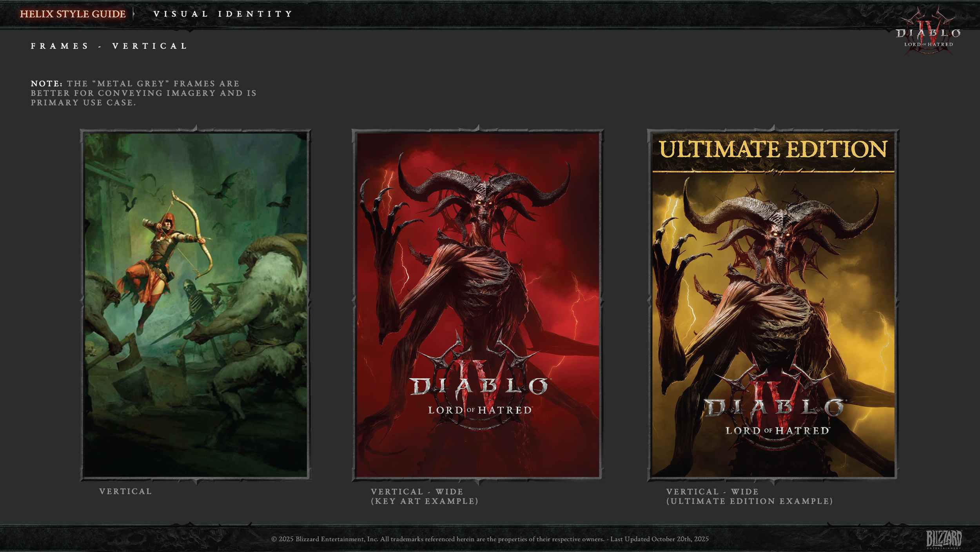The image size is (980, 552).
Task: Select the VISUAL IDENTITY header section
Action: click(x=223, y=14)
